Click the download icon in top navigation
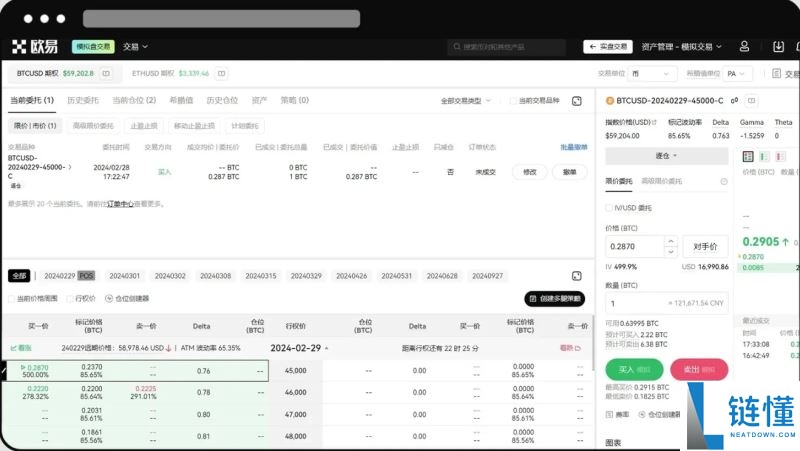 point(778,46)
